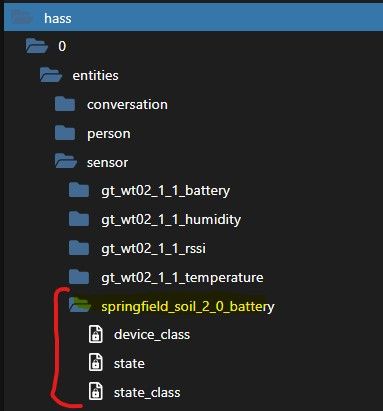This screenshot has width=383, height=411.
Task: Select the hass root folder row
Action: (x=193, y=18)
